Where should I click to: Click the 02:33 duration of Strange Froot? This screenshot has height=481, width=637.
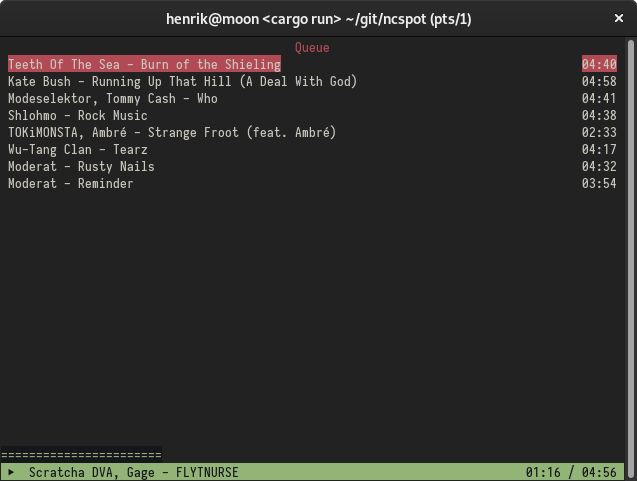tap(598, 132)
